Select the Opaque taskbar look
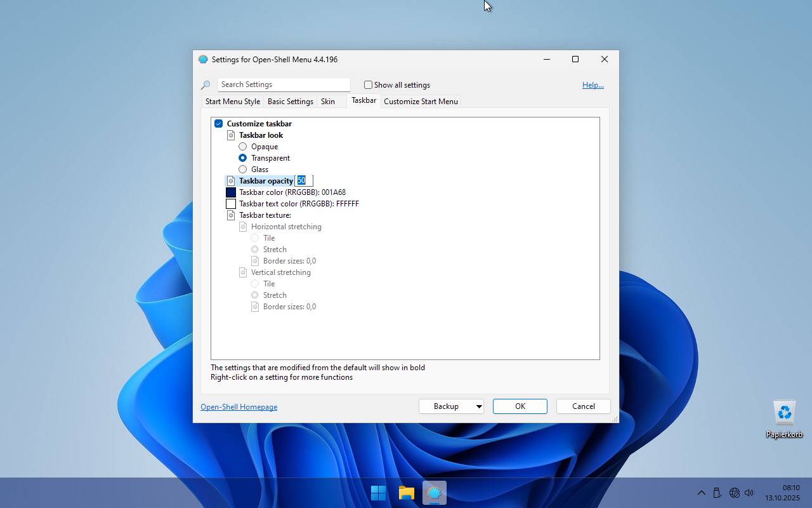The width and height of the screenshot is (812, 508). pyautogui.click(x=242, y=147)
